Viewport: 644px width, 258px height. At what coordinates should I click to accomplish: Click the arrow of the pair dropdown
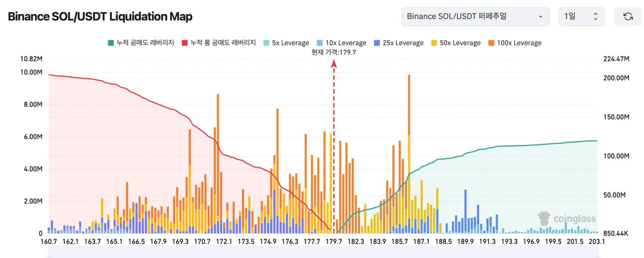click(541, 17)
